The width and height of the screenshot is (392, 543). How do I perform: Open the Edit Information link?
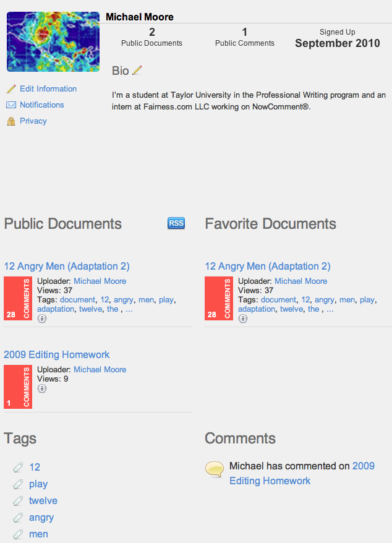point(48,88)
